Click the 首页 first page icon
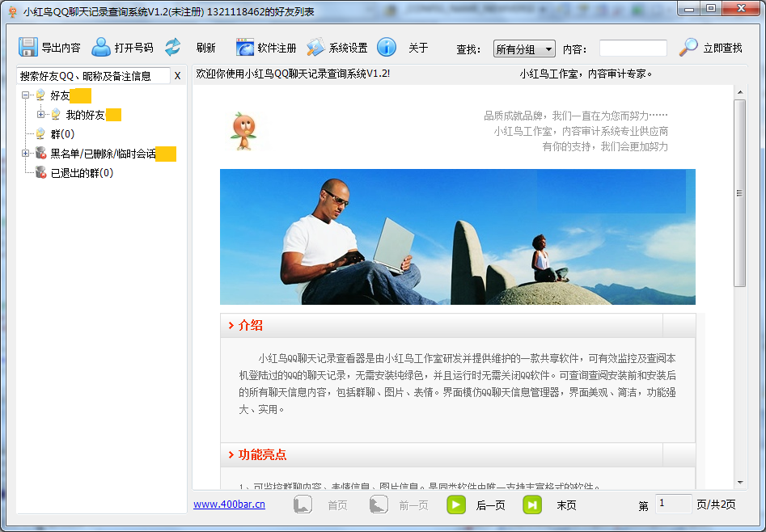This screenshot has height=532, width=766. (x=303, y=505)
